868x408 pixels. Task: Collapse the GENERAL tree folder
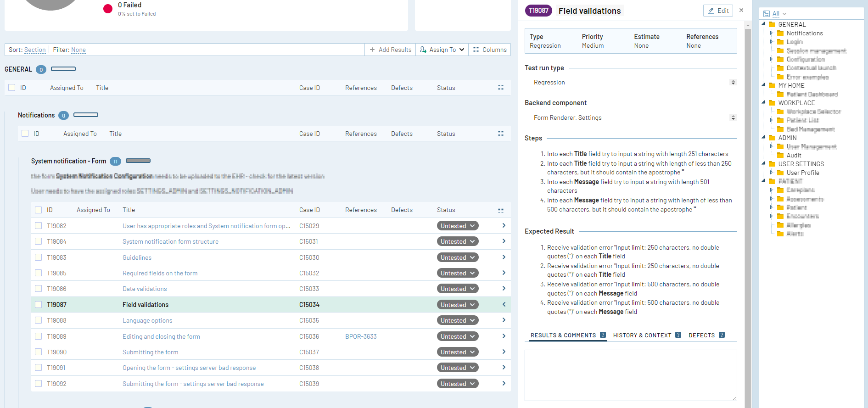[763, 24]
